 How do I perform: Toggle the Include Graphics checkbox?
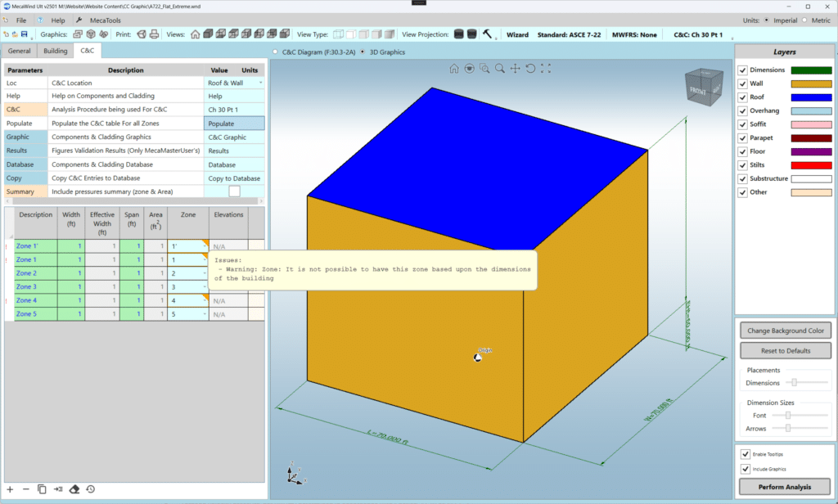point(745,469)
